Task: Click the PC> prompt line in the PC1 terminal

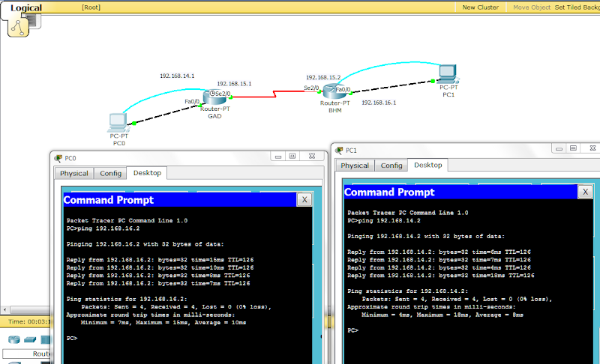Action: coord(352,330)
